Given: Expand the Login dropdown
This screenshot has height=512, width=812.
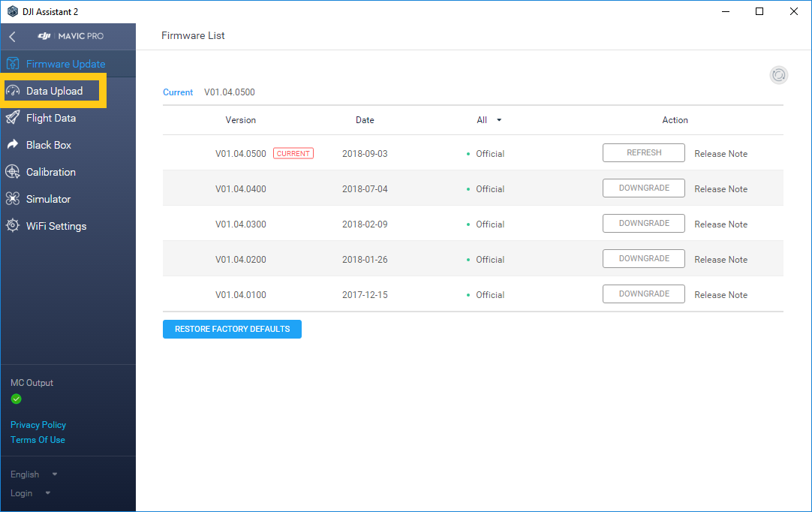Looking at the screenshot, I should [30, 492].
